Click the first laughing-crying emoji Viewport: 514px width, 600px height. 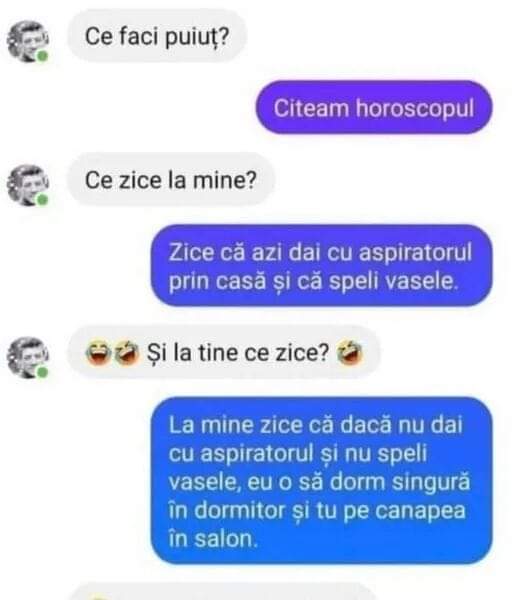point(98,352)
